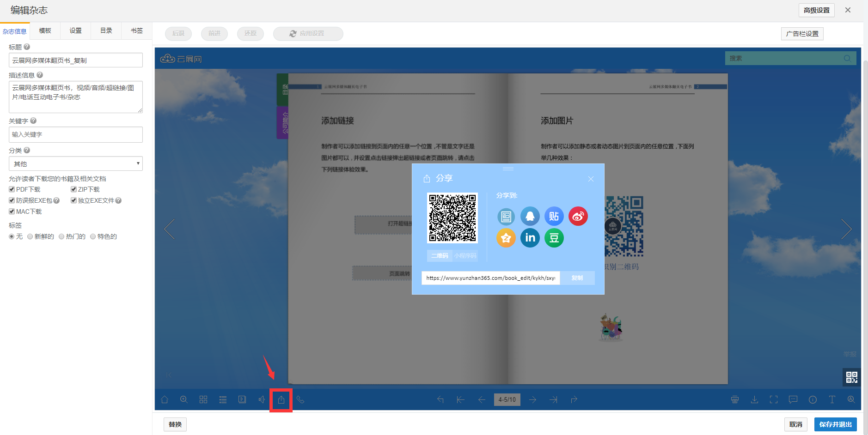Click 保存并退出 button
The width and height of the screenshot is (868, 435).
click(x=836, y=424)
